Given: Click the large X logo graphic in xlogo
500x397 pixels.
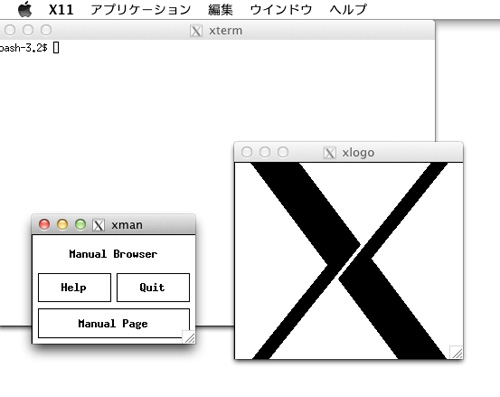Looking at the screenshot, I should 349,261.
